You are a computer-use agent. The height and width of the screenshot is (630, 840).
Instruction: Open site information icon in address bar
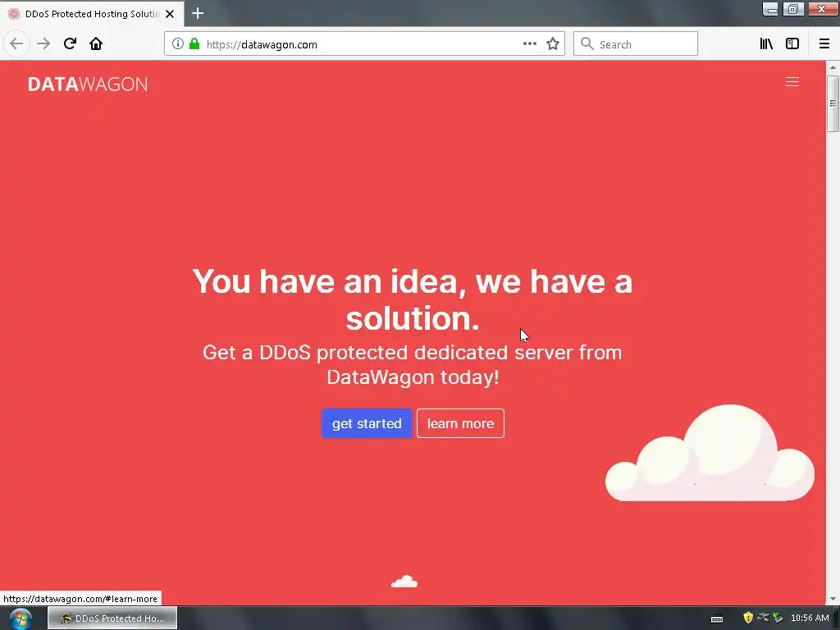pyautogui.click(x=177, y=44)
